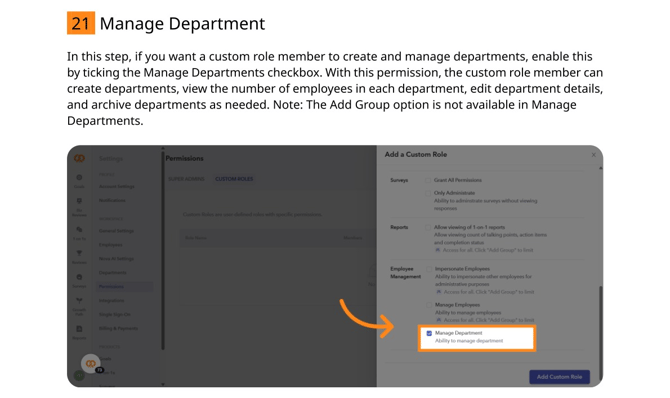Open Billing & Payments in settings menu
Image resolution: width=670 pixels, height=398 pixels.
point(118,328)
